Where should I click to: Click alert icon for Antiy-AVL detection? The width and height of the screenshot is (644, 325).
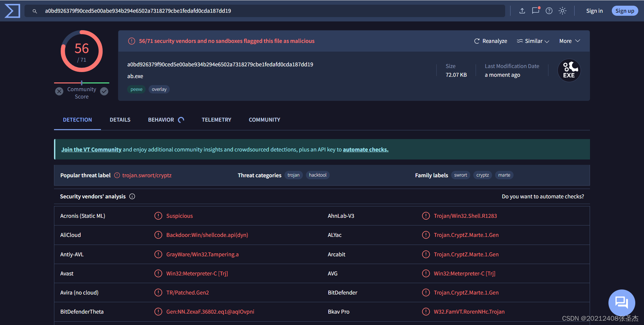[158, 254]
